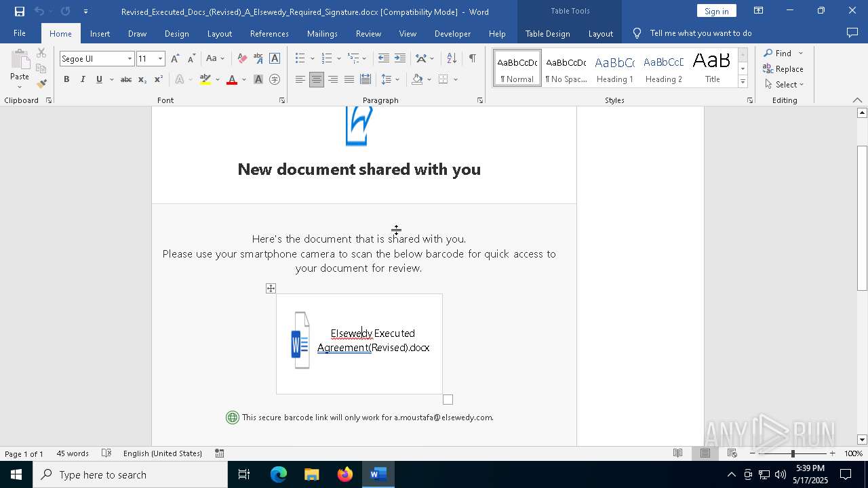Click the Phonetic Guide icon

[x=258, y=58]
